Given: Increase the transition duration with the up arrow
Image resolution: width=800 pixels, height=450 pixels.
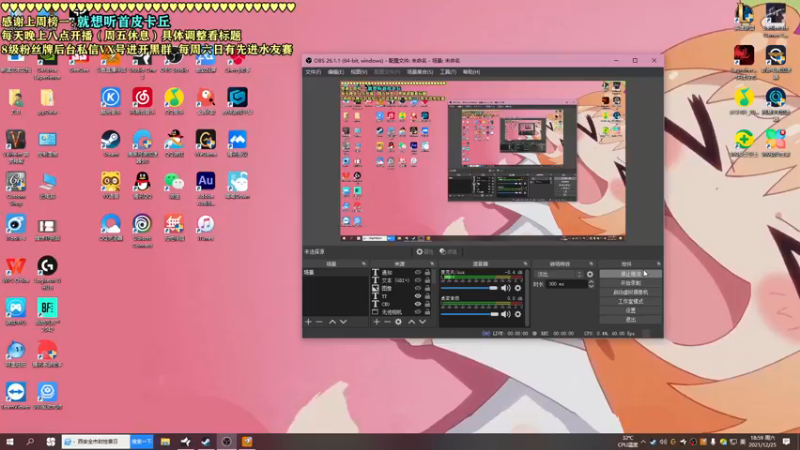Looking at the screenshot, I should (x=591, y=282).
